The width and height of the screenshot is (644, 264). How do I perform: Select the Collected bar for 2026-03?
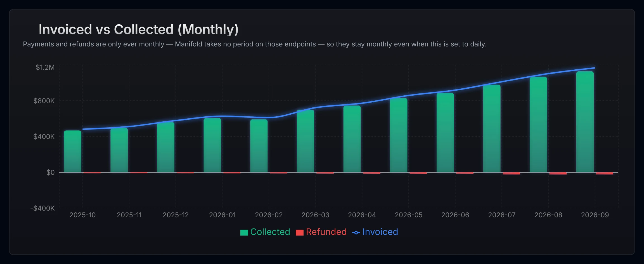click(x=306, y=141)
